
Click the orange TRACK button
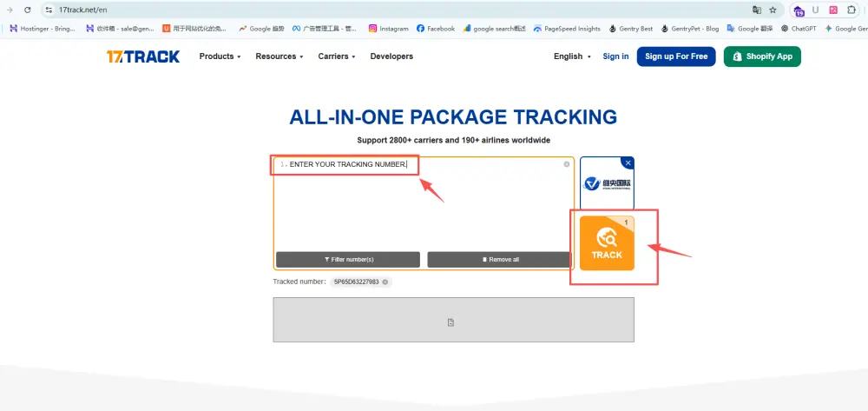[607, 243]
